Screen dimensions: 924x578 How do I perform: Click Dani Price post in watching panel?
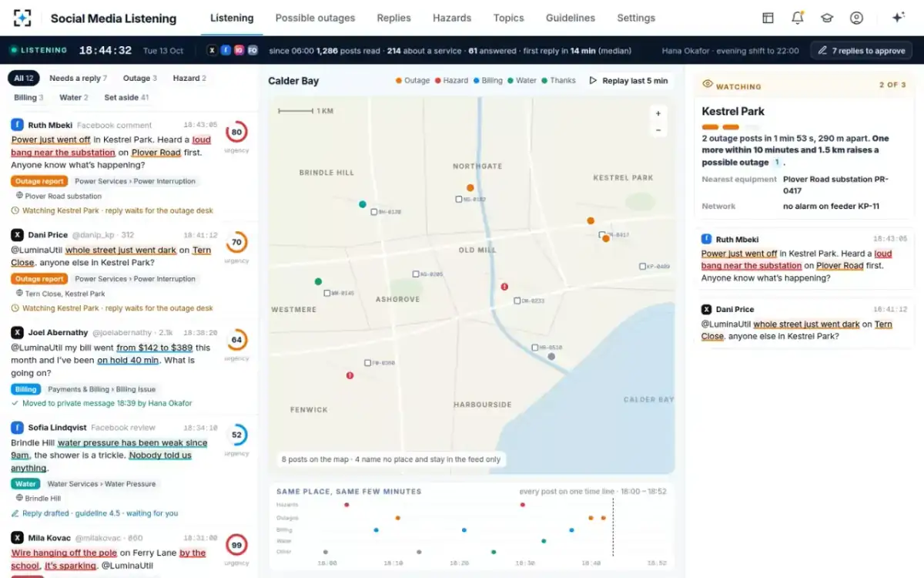pyautogui.click(x=803, y=321)
